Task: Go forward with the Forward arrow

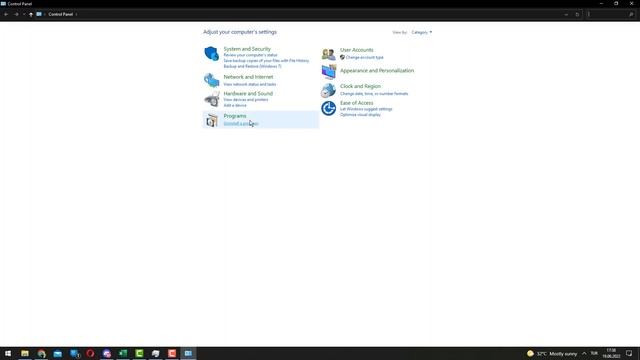Action: pyautogui.click(x=16, y=14)
